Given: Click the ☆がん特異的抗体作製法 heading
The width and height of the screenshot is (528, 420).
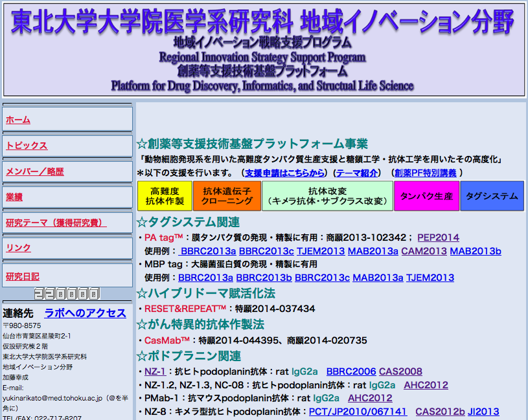Looking at the screenshot, I should tap(201, 324).
